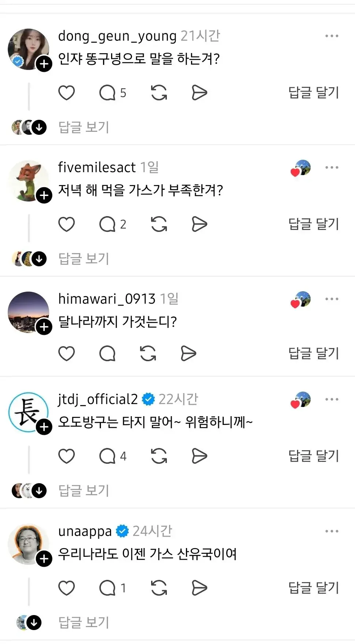
Task: Show replies under jtdj_official2's comment
Action: click(84, 491)
